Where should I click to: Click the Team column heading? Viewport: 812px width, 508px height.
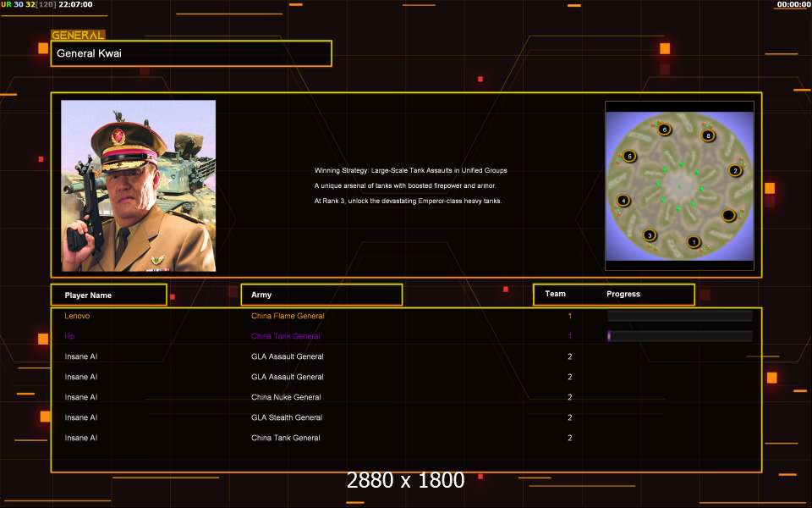pos(555,294)
